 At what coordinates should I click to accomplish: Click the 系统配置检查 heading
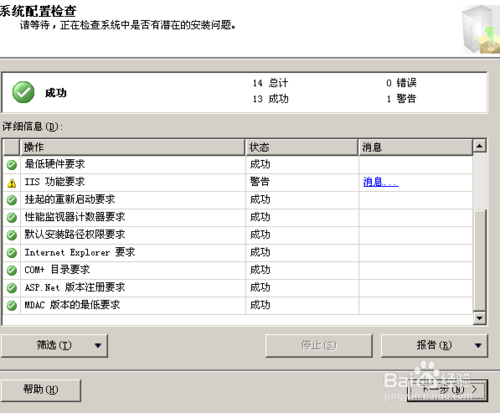point(38,11)
